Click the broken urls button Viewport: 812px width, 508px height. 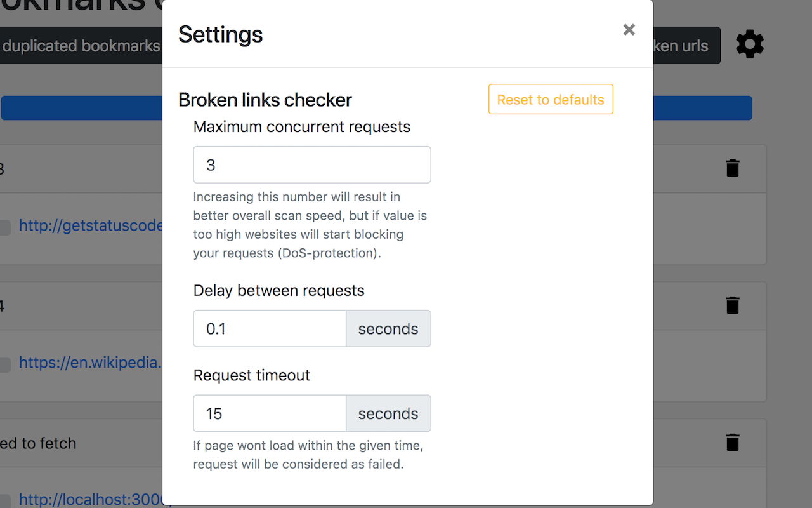tap(686, 46)
